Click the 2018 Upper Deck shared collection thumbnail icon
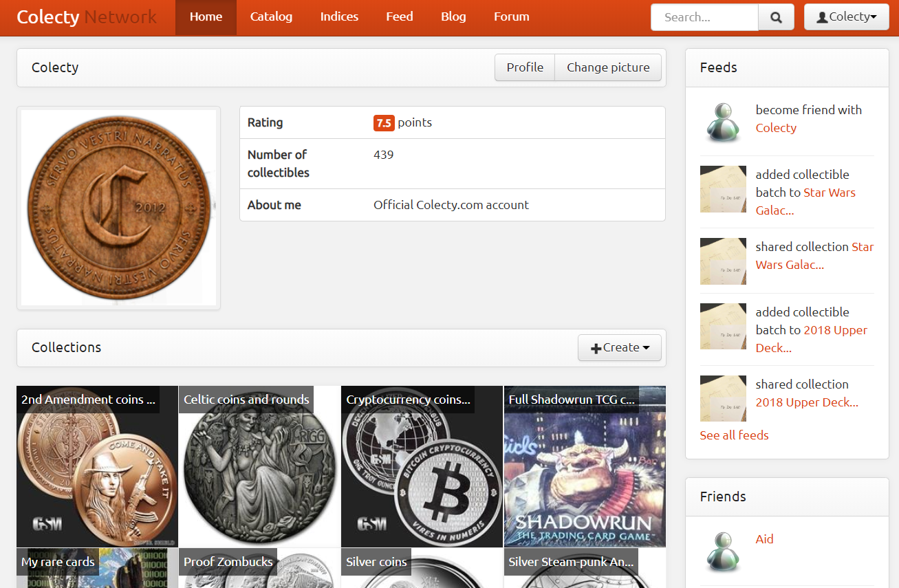899x588 pixels. click(723, 398)
